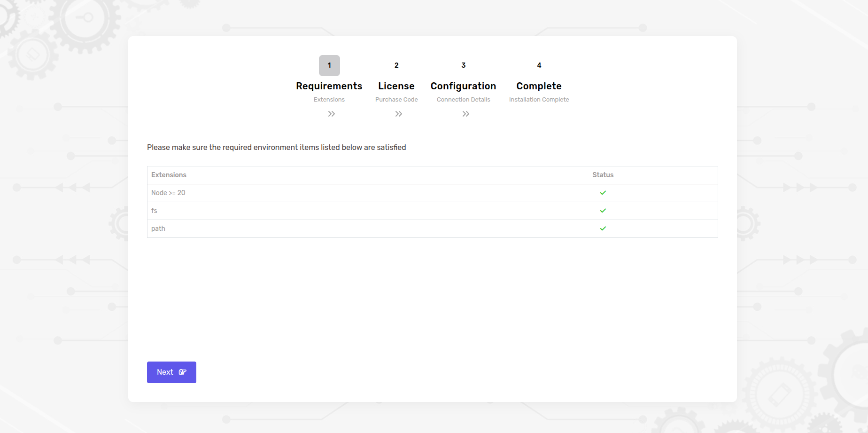Image resolution: width=868 pixels, height=433 pixels.
Task: Open the Complete step heading
Action: (539, 86)
